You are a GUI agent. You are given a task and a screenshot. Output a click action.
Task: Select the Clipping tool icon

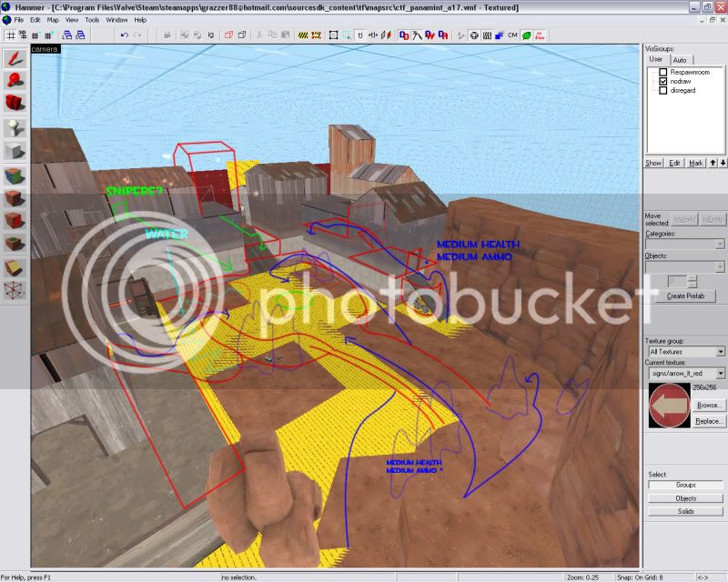coord(15,267)
